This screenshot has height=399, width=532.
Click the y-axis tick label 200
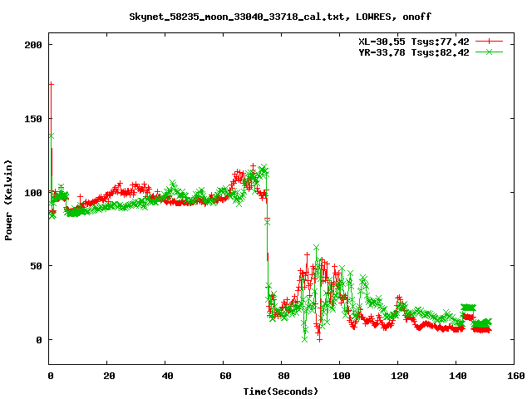pos(33,45)
